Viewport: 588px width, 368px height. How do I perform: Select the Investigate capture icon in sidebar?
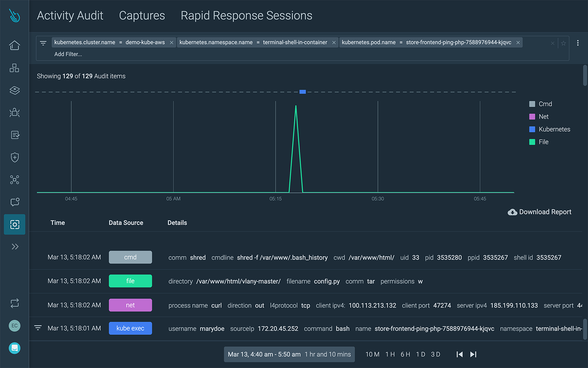tap(15, 224)
